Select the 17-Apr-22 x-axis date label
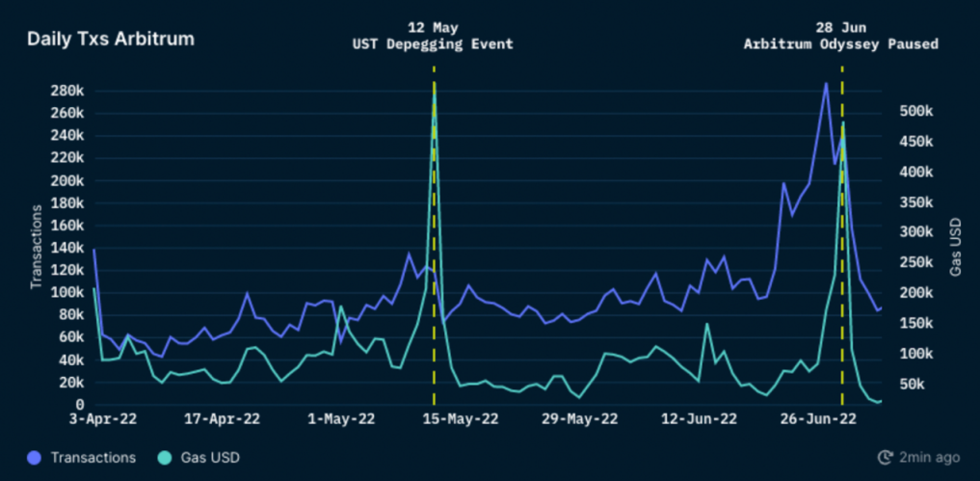Viewport: 980px width, 481px height. (x=222, y=419)
